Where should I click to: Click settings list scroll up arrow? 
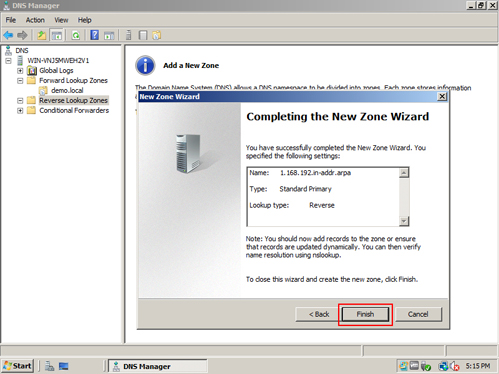point(404,173)
